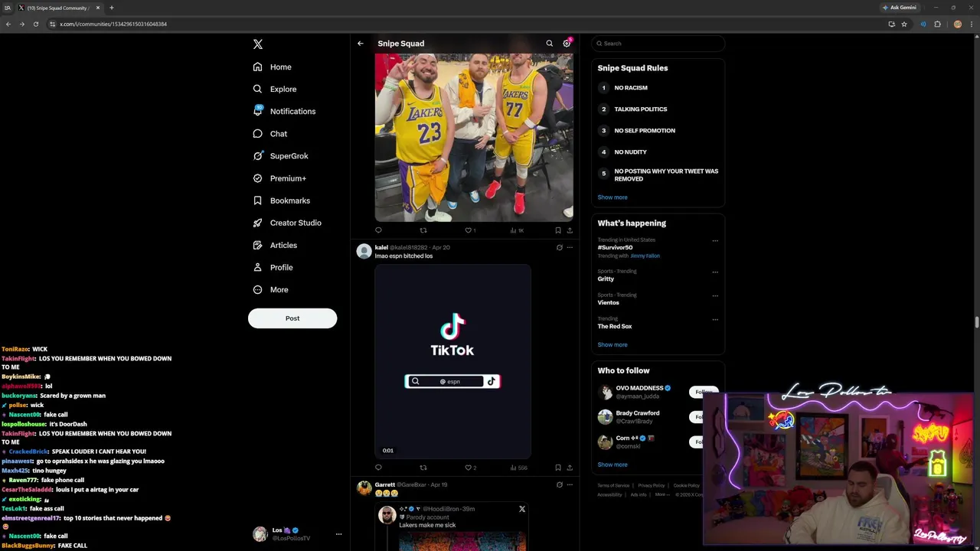Go back using the arrow beside Snipe Squad
This screenshot has width=980, height=551.
361,44
